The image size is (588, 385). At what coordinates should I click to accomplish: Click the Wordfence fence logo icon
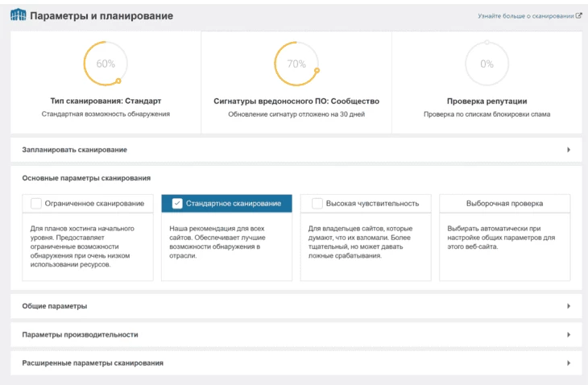tap(19, 15)
